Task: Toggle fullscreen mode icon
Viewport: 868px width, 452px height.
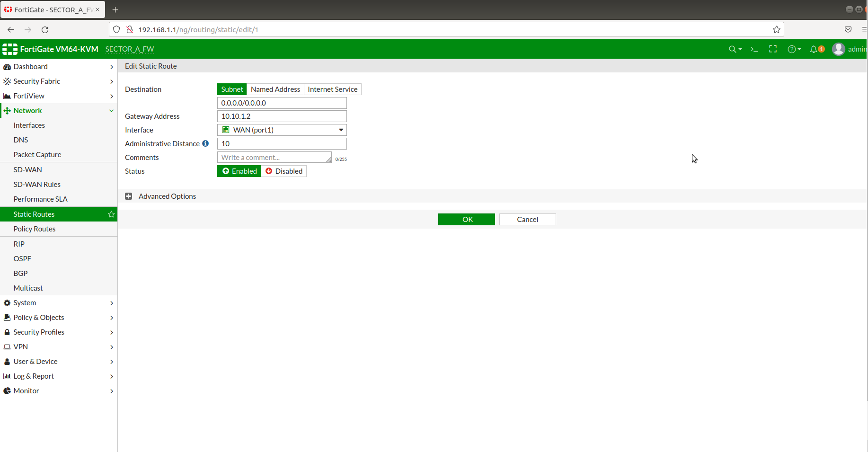Action: [x=773, y=49]
